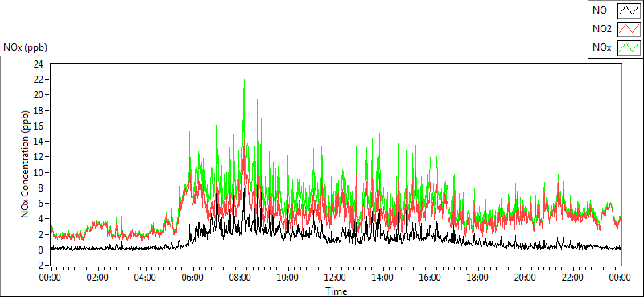Click the NOx (ppb) chart title
The image size is (644, 297).
pyautogui.click(x=26, y=47)
